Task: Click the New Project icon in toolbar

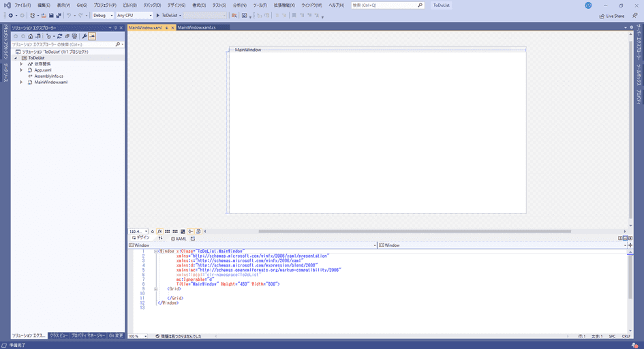Action: click(33, 16)
